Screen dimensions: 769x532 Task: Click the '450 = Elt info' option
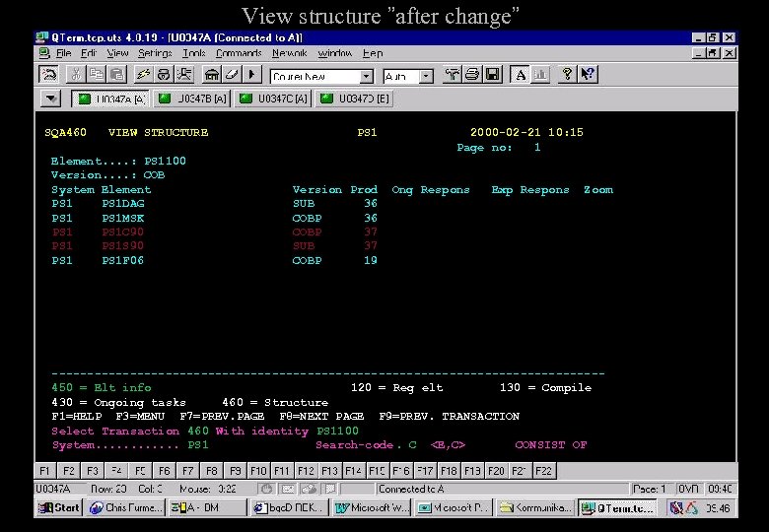click(x=102, y=387)
